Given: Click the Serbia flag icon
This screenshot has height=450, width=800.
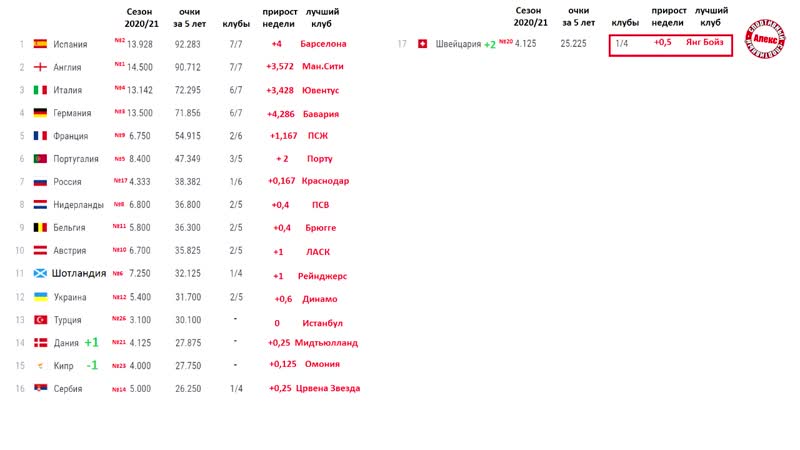Looking at the screenshot, I should 41,389.
